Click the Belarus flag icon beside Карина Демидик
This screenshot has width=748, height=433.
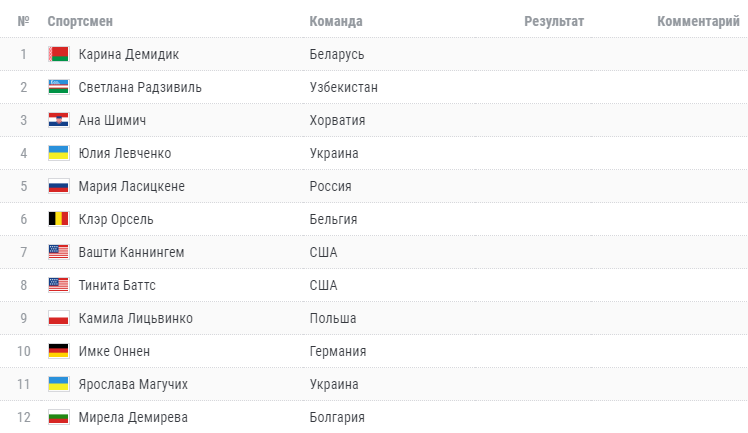pyautogui.click(x=58, y=54)
